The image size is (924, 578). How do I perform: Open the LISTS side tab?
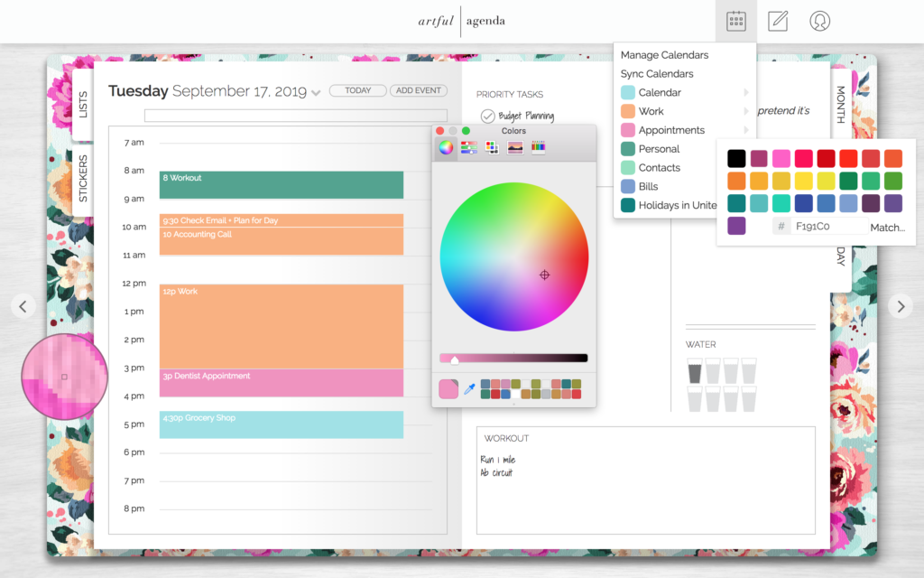click(83, 105)
